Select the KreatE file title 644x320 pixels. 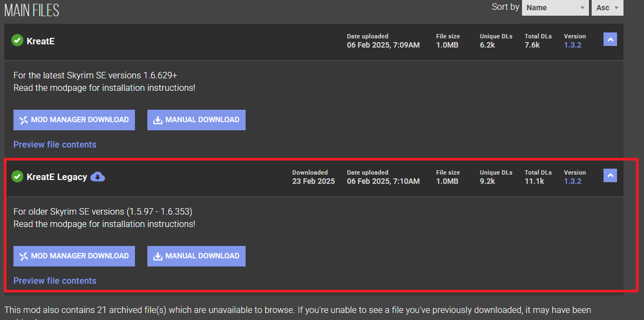click(x=40, y=41)
